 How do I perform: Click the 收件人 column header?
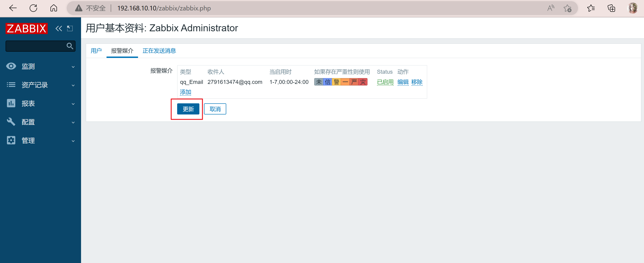click(x=216, y=72)
